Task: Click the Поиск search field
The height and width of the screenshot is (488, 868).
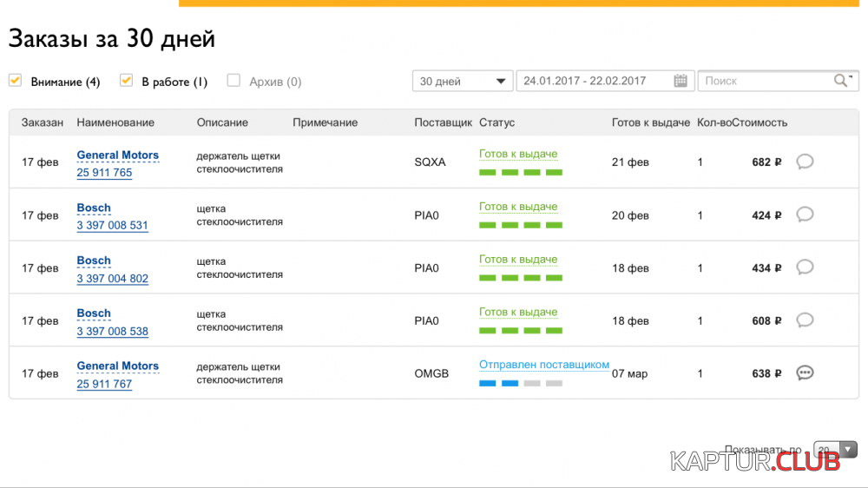Action: (x=778, y=81)
